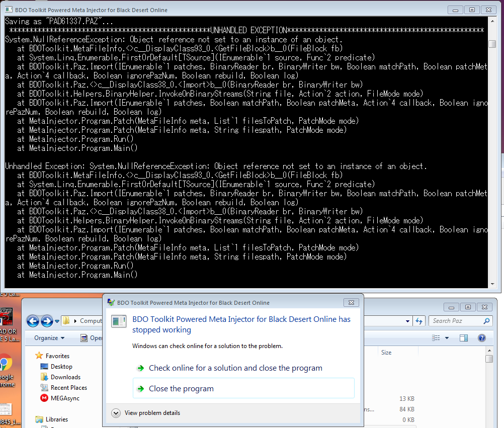Click the Open button in Explorer toolbar
The image size is (504, 428).
point(91,338)
